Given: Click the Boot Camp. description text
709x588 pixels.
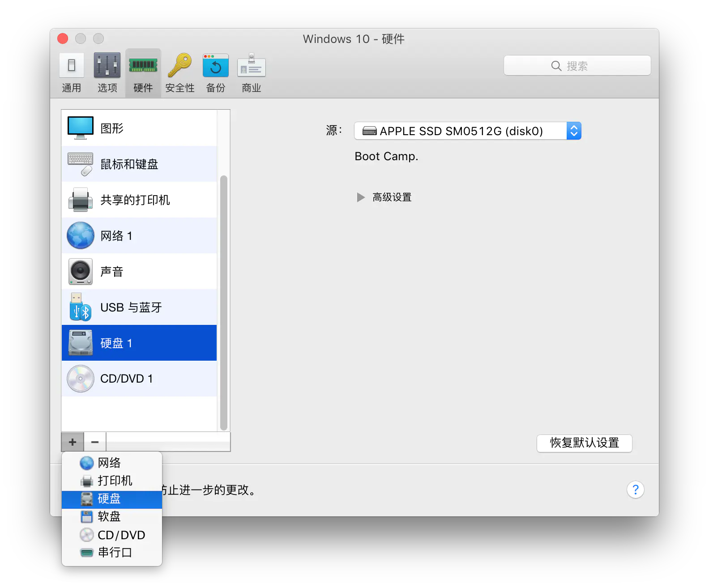Looking at the screenshot, I should pyautogui.click(x=386, y=157).
